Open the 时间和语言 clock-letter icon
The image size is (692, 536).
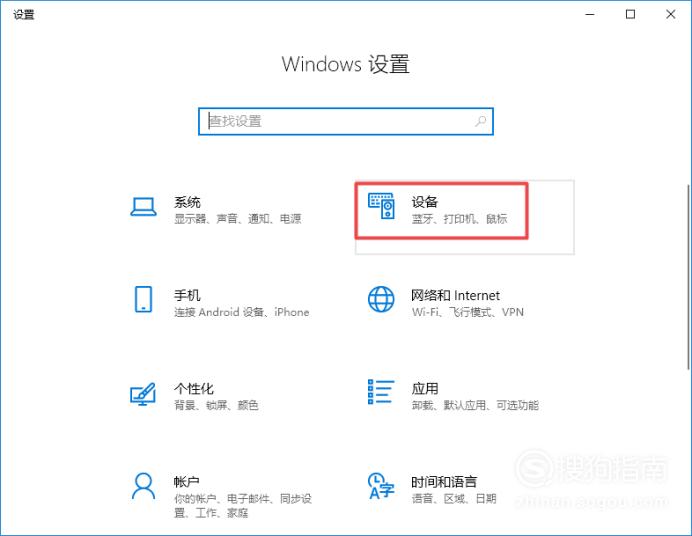[381, 486]
